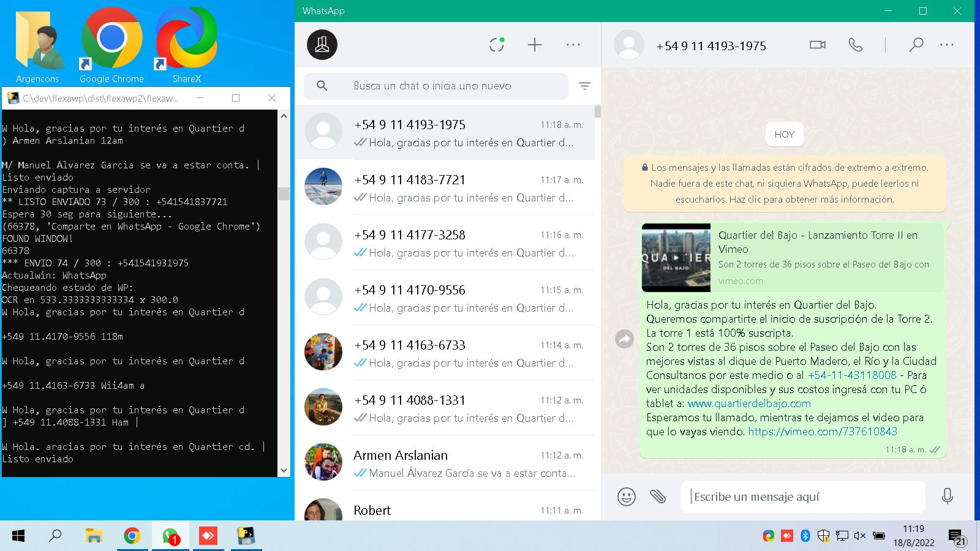Open chat +54 9 11 4183-7721
The width and height of the screenshot is (980, 551).
pyautogui.click(x=445, y=187)
